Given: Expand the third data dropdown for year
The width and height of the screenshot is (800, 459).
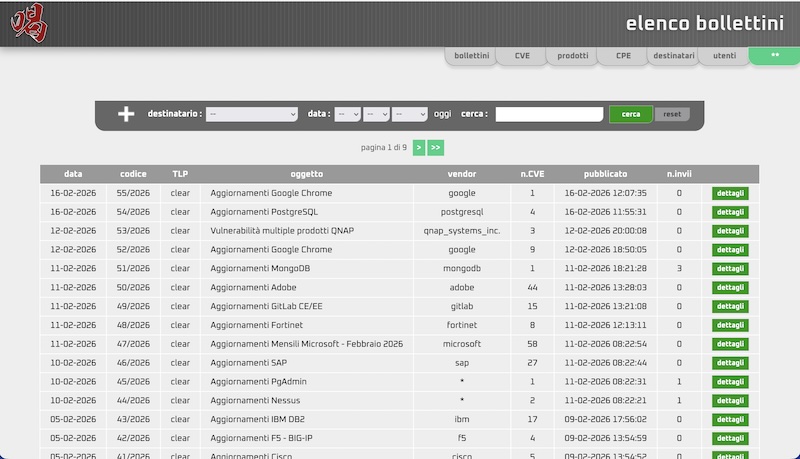Looking at the screenshot, I should pyautogui.click(x=409, y=114).
